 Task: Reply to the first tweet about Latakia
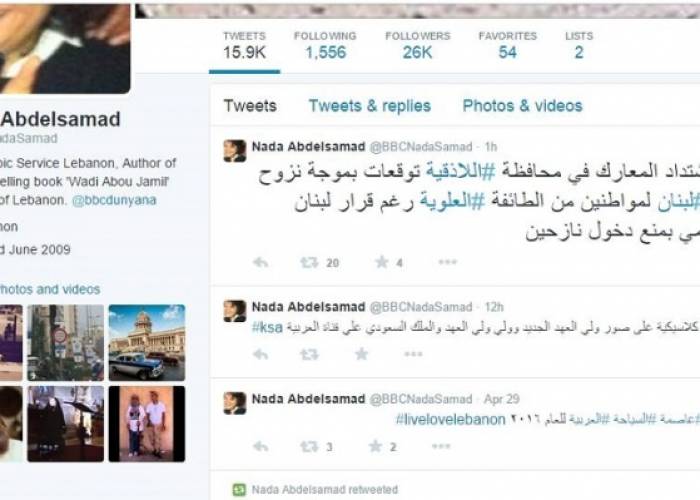pos(260,262)
